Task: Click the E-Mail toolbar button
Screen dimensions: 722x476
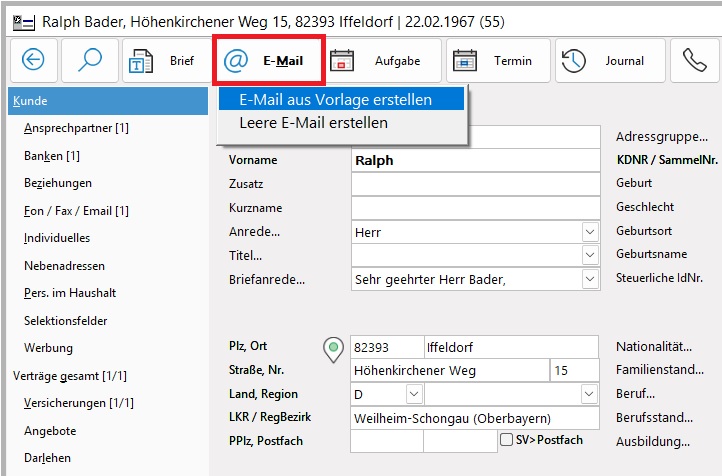Action: [x=268, y=61]
